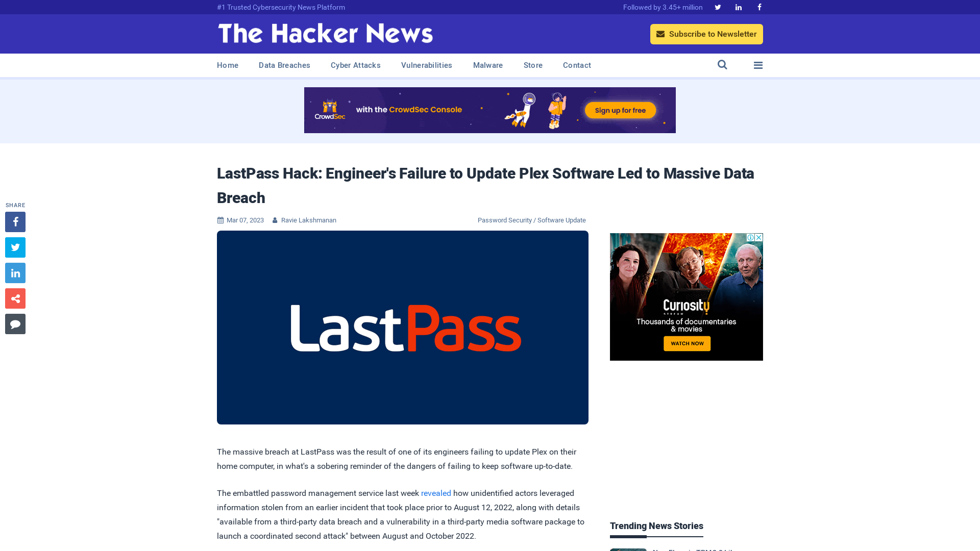Click the revealed hyperlink in article body
This screenshot has height=551, width=980.
[x=436, y=493]
